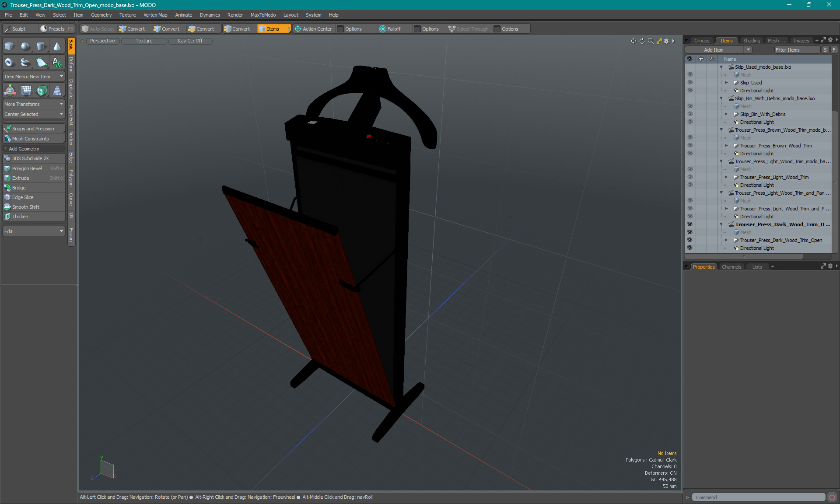Image resolution: width=840 pixels, height=504 pixels.
Task: Click viewport zoom magnifier icon
Action: tap(651, 41)
